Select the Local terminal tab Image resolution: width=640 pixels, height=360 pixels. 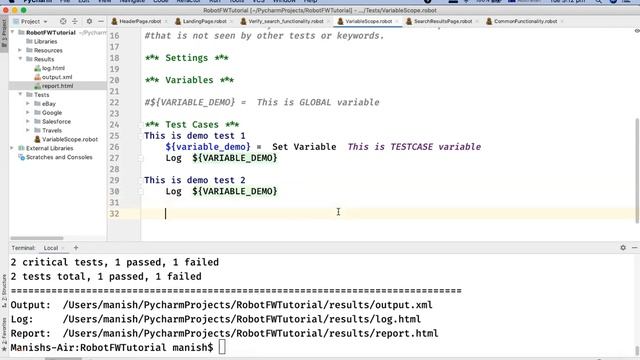51,248
